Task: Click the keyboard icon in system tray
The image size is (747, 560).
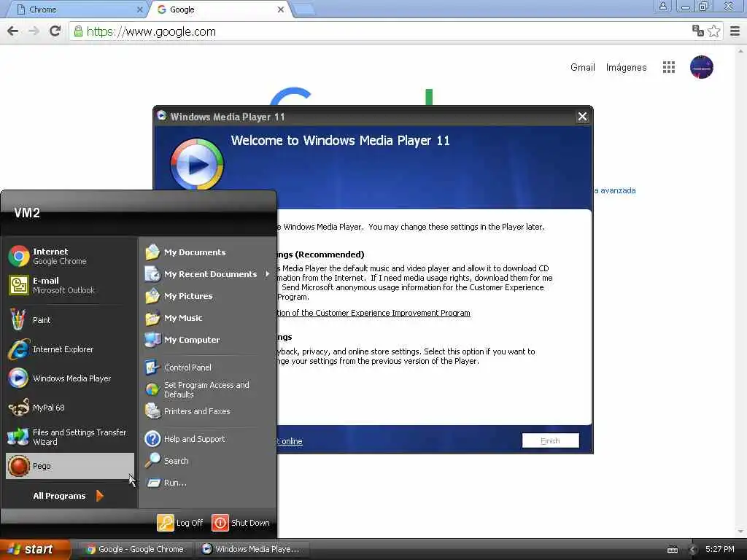Action: (672, 550)
